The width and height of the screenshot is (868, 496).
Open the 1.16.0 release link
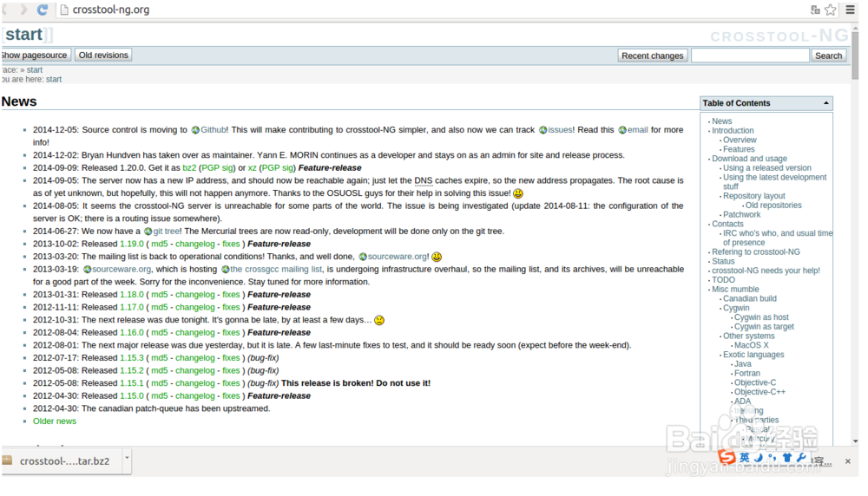pyautogui.click(x=132, y=333)
